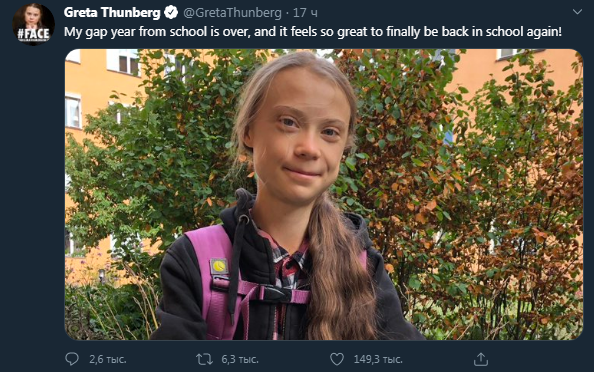Open the #FACE profile avatar
The height and width of the screenshot is (372, 594).
[33, 24]
